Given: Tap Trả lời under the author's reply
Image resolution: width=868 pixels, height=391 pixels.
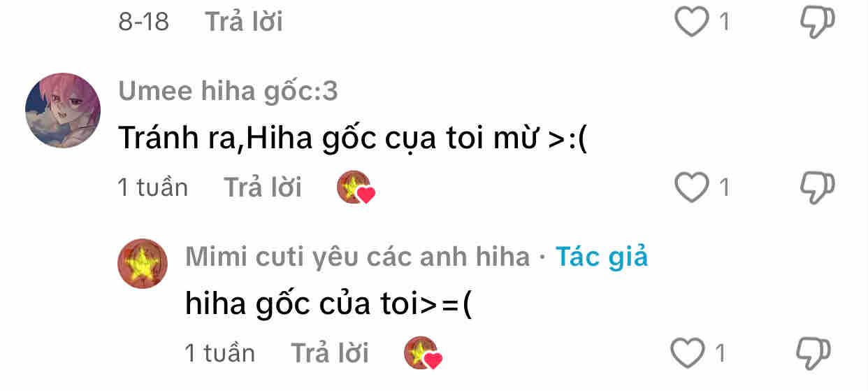Looking at the screenshot, I should tap(329, 353).
